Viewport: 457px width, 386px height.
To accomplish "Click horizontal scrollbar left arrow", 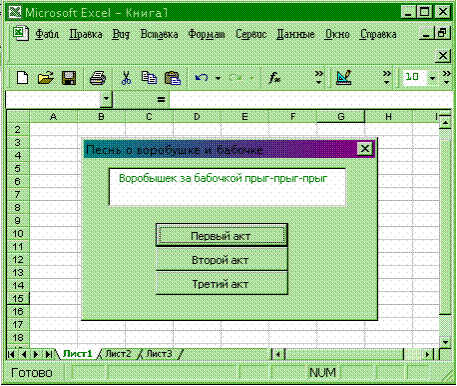I will 278,354.
